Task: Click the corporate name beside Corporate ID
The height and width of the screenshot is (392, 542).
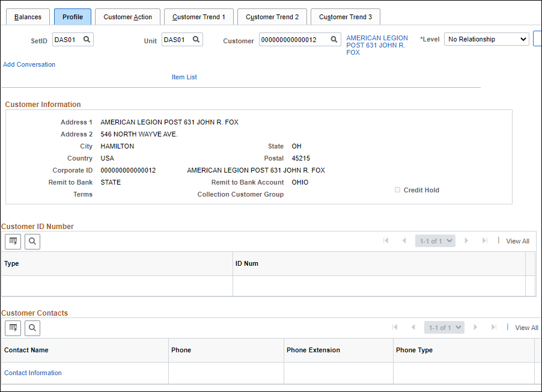Action: 256,171
